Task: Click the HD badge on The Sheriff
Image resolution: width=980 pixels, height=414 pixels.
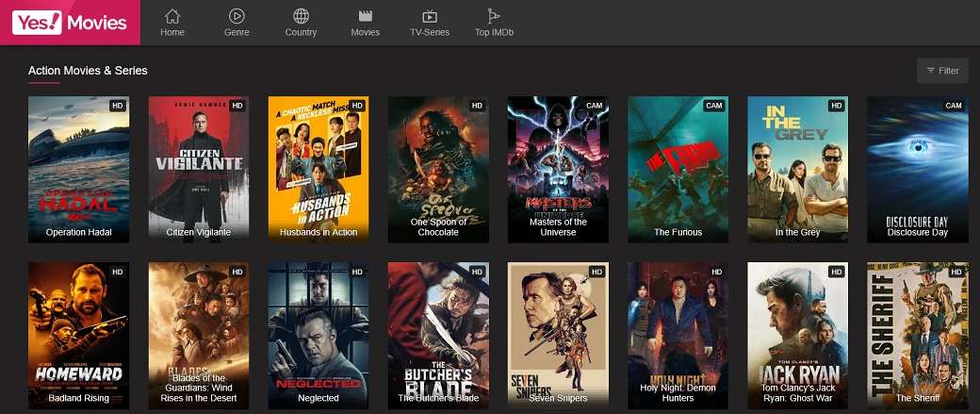Action: [956, 272]
